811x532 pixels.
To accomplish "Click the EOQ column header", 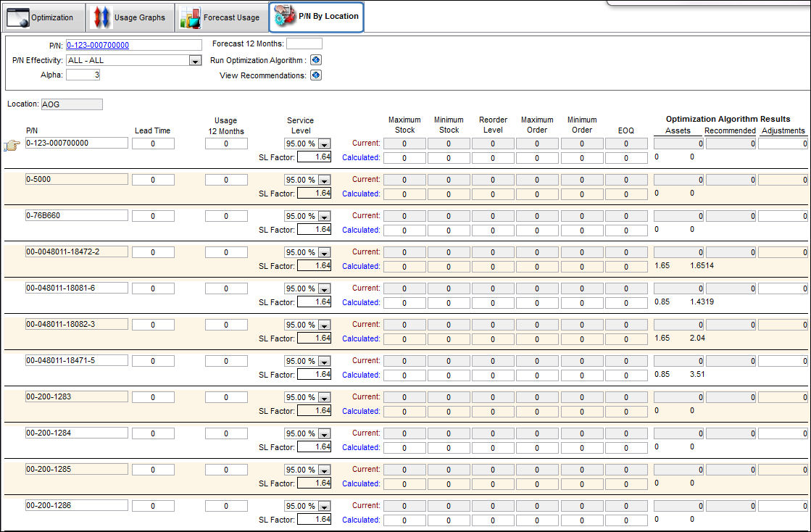I will pyautogui.click(x=626, y=130).
